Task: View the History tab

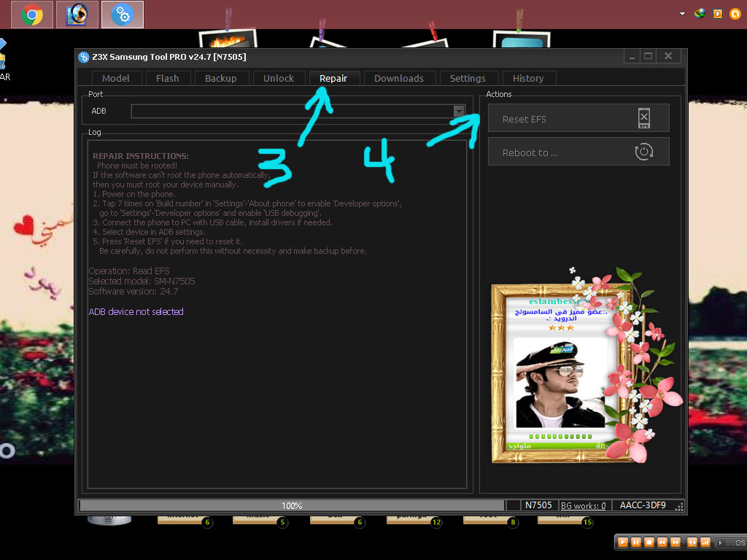Action: pyautogui.click(x=528, y=78)
